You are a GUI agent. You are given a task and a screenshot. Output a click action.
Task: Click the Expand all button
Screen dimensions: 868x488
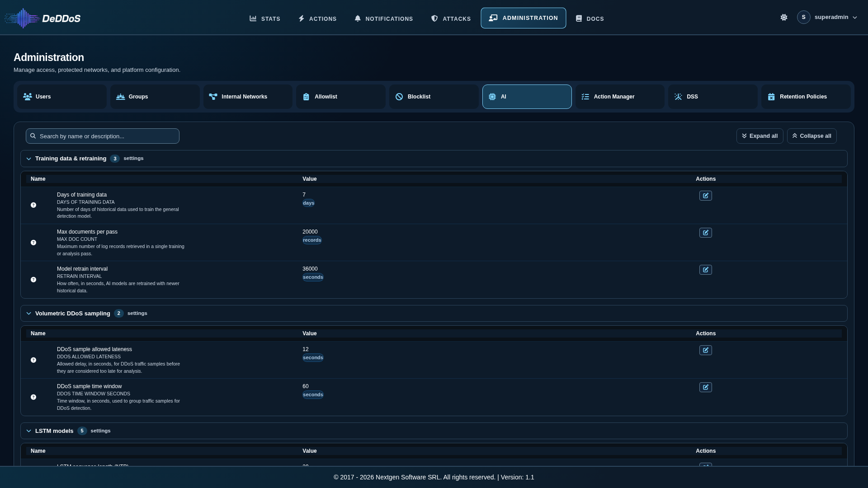(x=759, y=136)
